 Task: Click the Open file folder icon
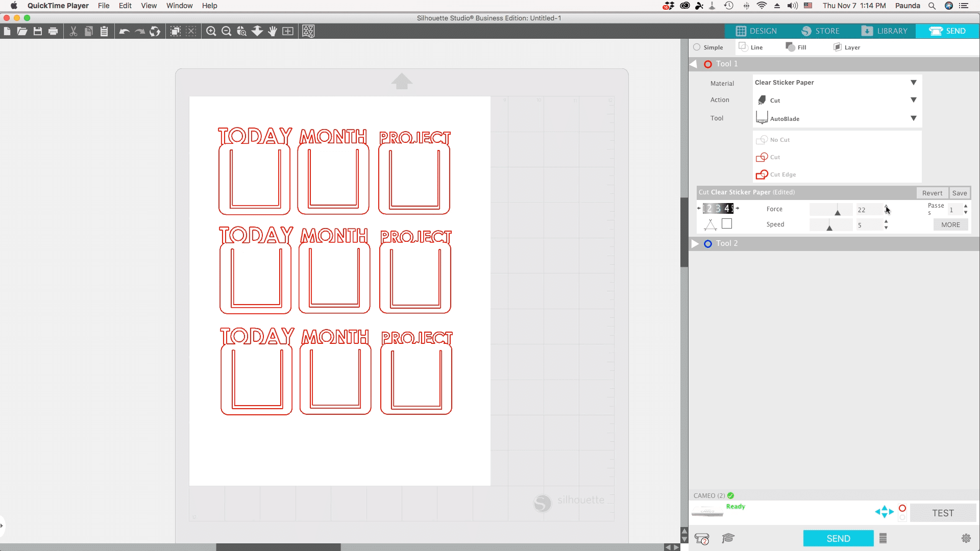pyautogui.click(x=22, y=32)
